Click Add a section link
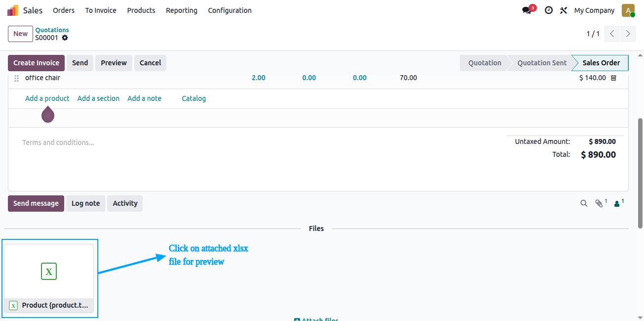 point(98,98)
